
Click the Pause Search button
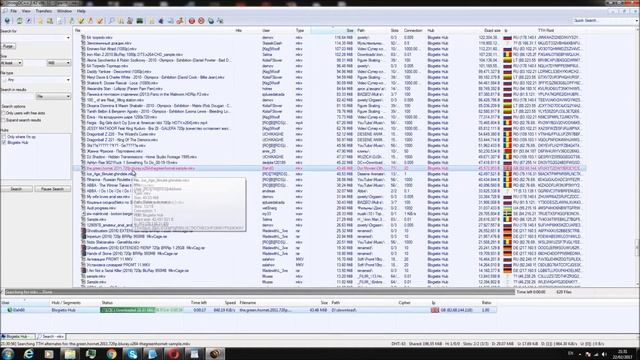coord(53,189)
